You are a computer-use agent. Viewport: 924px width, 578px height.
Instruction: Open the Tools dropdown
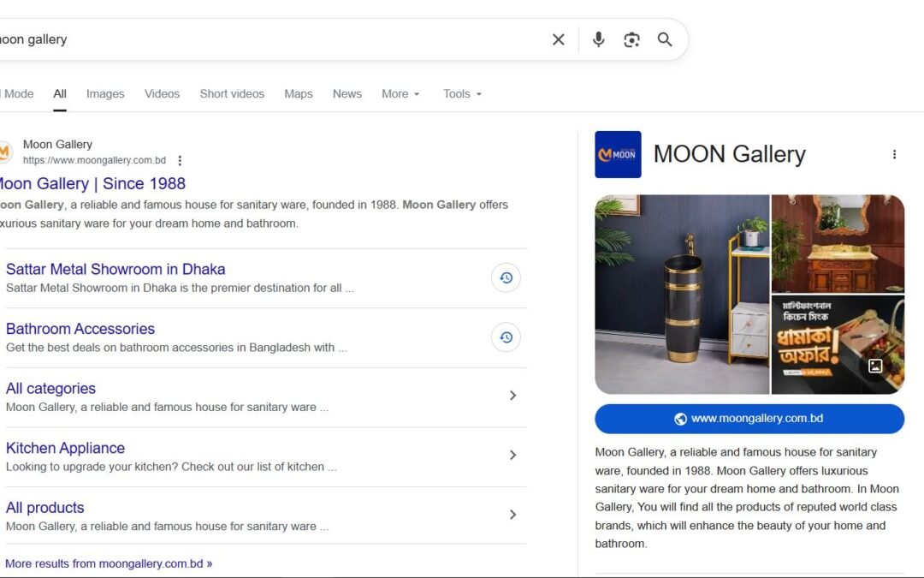pyautogui.click(x=462, y=93)
